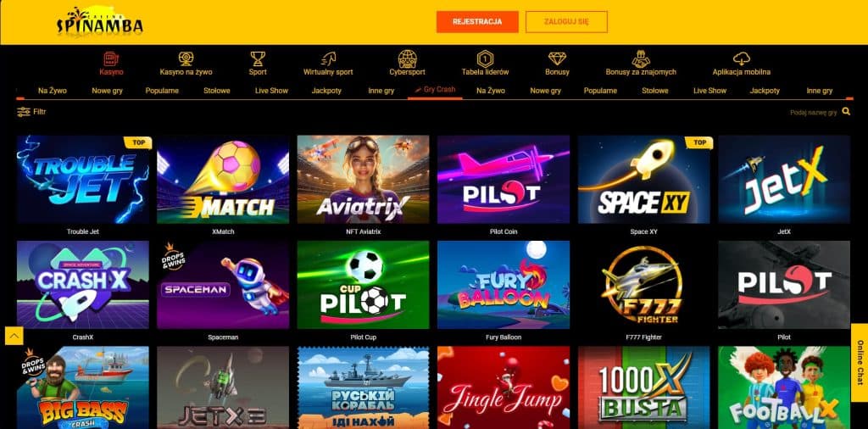Click the game name search field

814,113
